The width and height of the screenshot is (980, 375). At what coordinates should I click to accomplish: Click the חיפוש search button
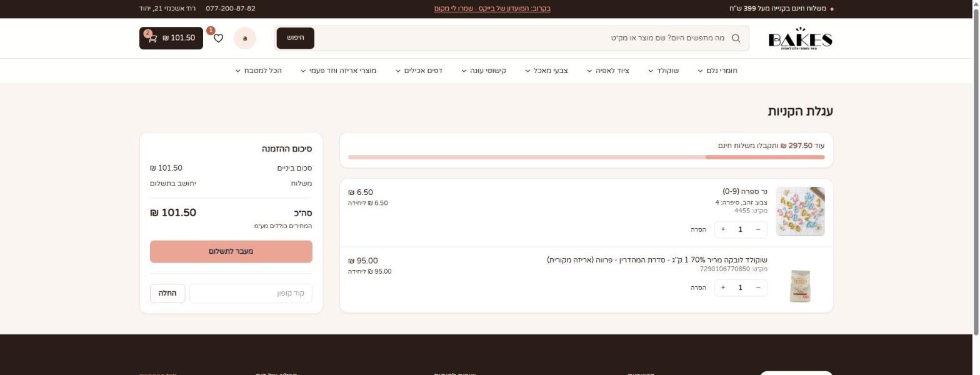[x=296, y=38]
